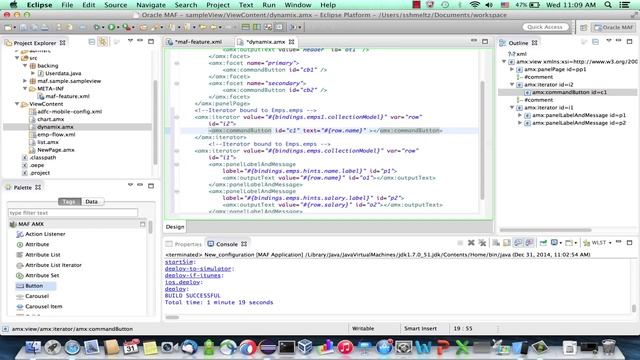Expand the maf.sample.sampleview package
The image size is (640, 360).
25,81
